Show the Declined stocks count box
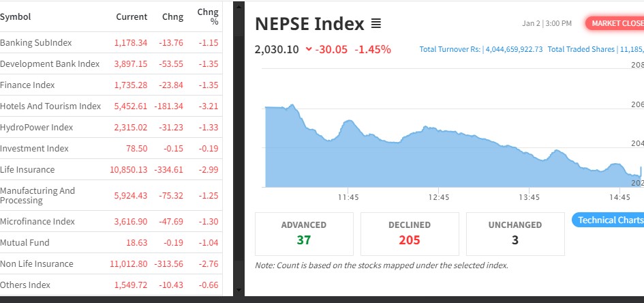644x303 pixels. click(410, 233)
